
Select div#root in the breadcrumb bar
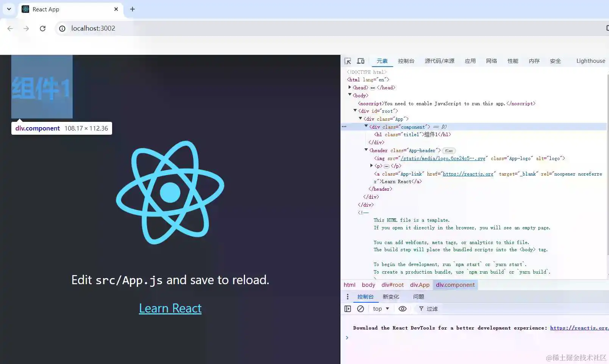(392, 285)
